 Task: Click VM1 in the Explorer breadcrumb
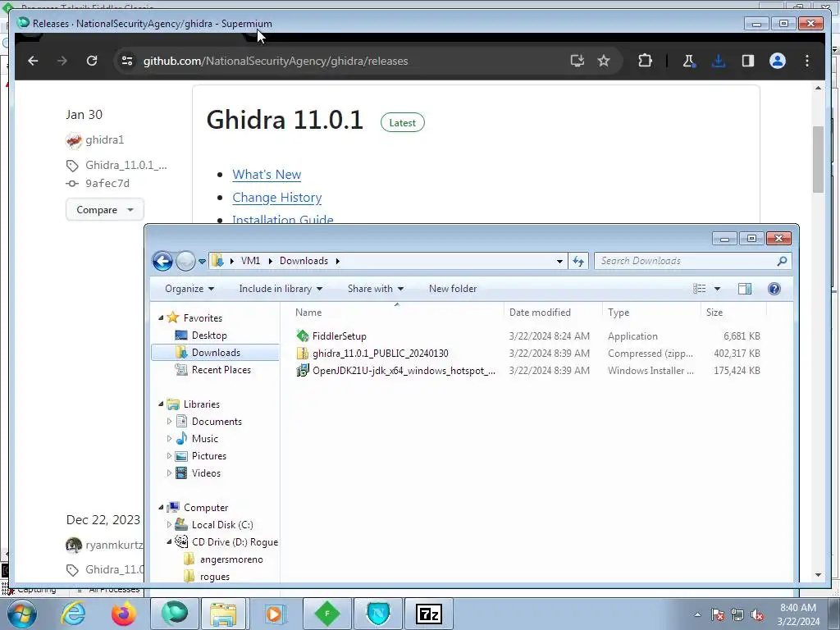[x=250, y=261]
